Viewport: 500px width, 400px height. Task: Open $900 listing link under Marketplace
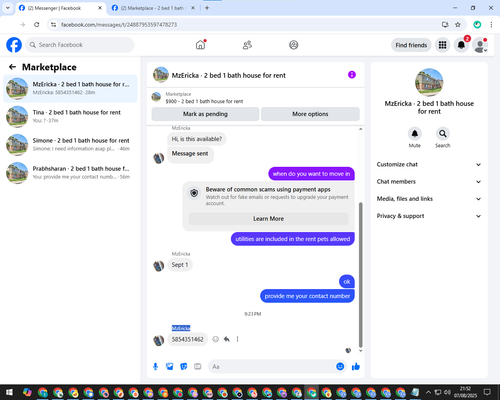[204, 101]
